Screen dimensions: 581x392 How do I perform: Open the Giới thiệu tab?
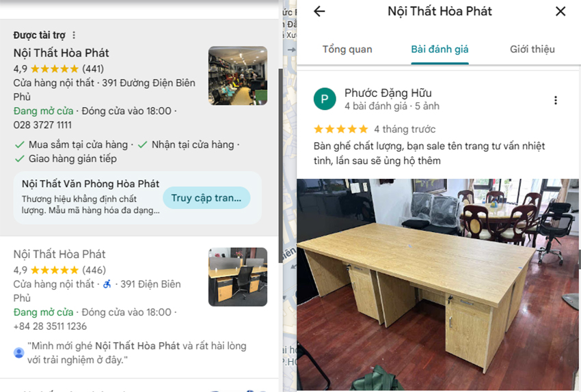tap(532, 49)
